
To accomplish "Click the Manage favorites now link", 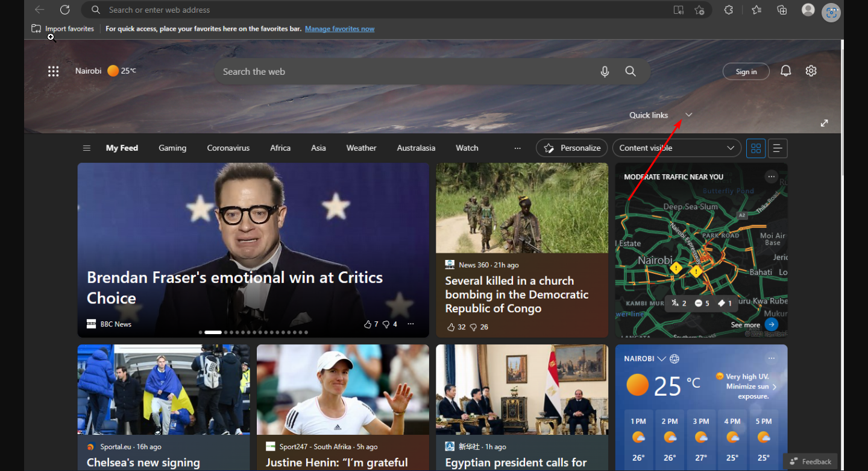I will point(339,28).
